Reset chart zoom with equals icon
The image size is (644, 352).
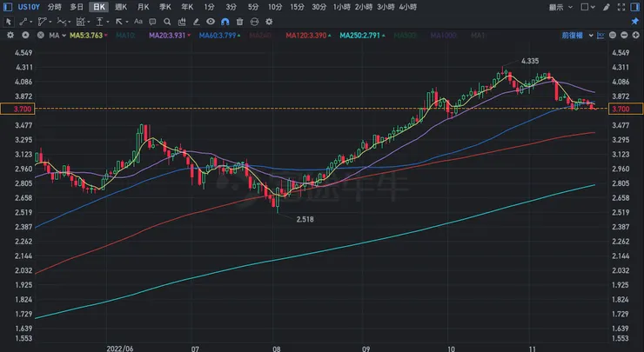coord(613,36)
